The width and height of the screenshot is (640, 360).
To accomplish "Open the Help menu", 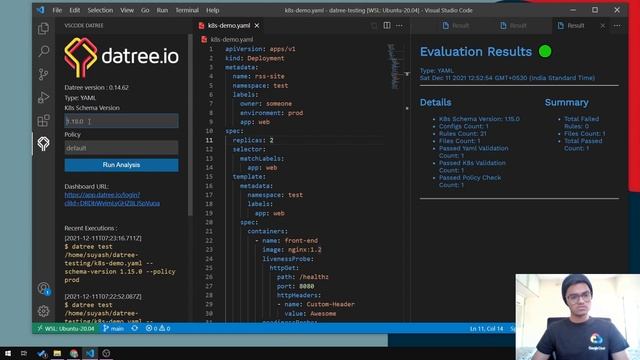I will pyautogui.click(x=212, y=10).
